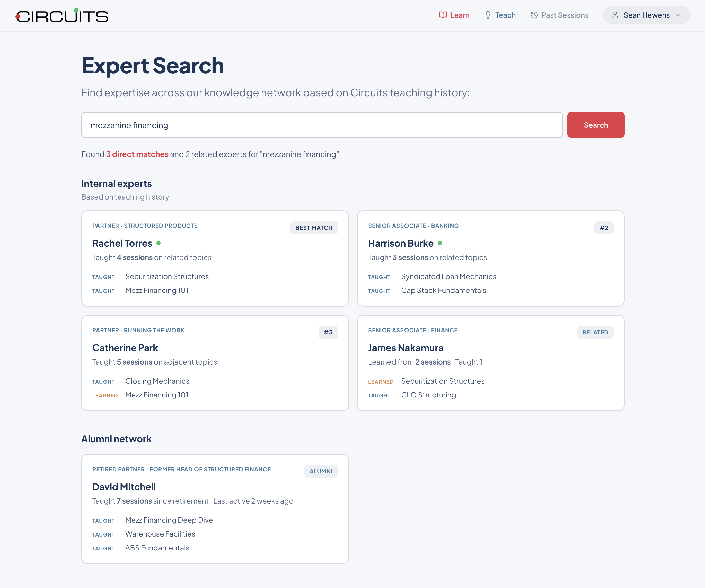Click the Learn book icon
This screenshot has width=705, height=588.
[443, 15]
